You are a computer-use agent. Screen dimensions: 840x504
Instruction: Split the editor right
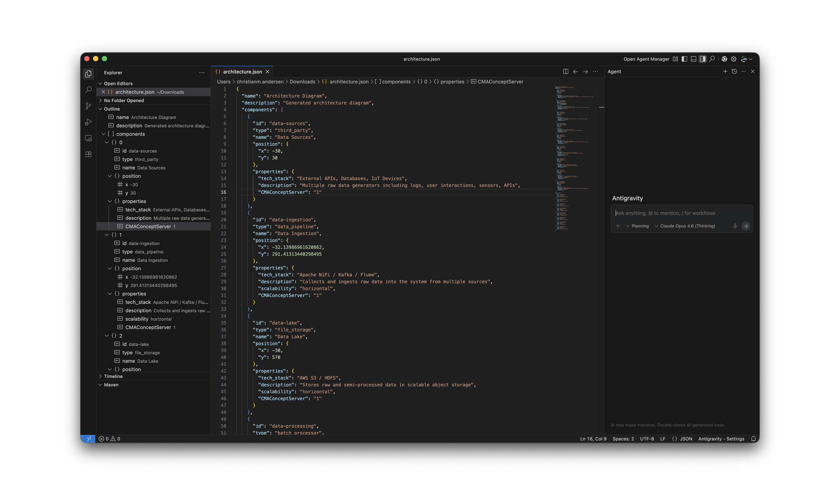coord(565,71)
